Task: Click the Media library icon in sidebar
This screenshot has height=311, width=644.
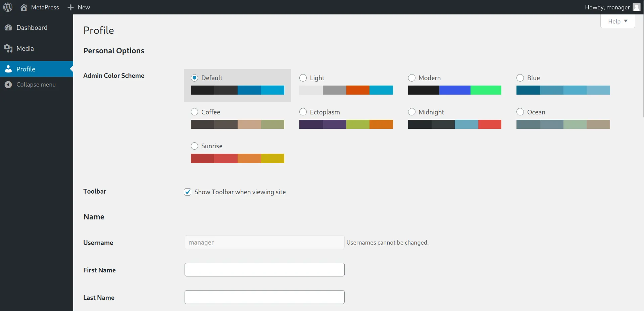Action: (8, 48)
